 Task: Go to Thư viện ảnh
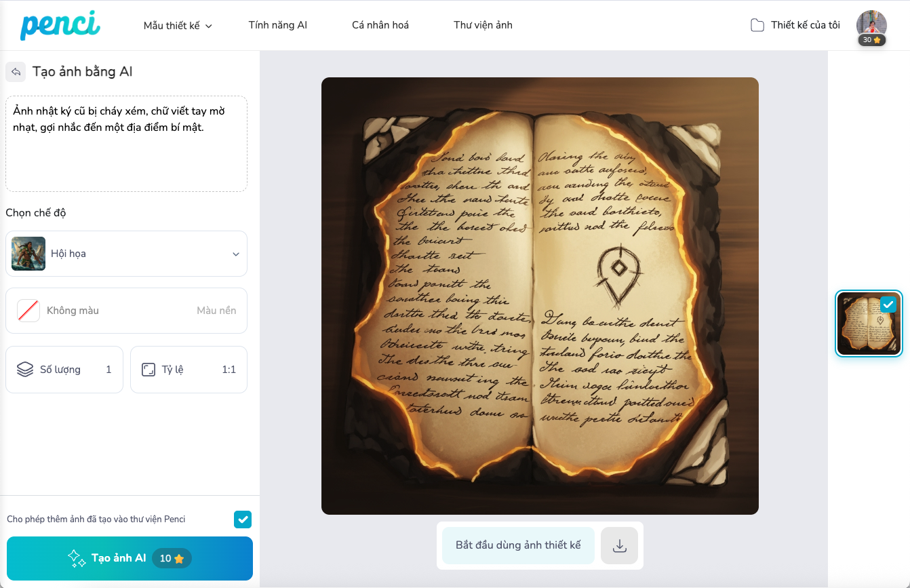click(483, 25)
